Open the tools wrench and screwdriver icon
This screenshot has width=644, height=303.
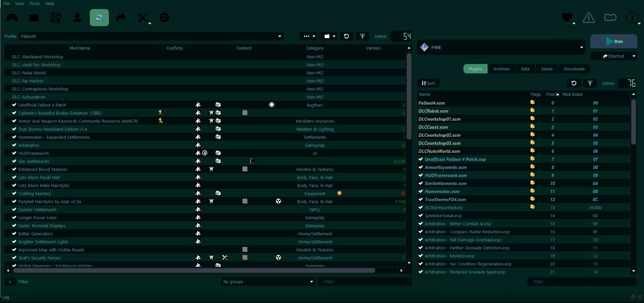143,17
